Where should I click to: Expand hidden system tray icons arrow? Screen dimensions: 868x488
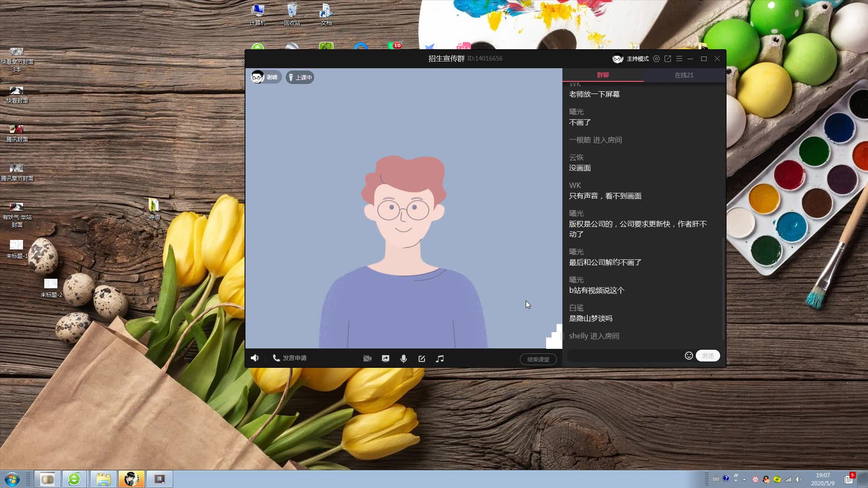(x=744, y=479)
